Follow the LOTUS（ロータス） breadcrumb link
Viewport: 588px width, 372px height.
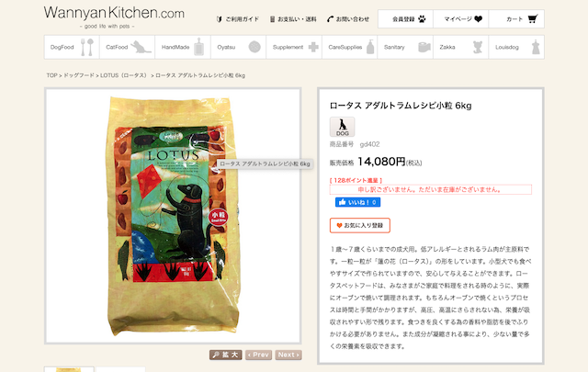123,75
